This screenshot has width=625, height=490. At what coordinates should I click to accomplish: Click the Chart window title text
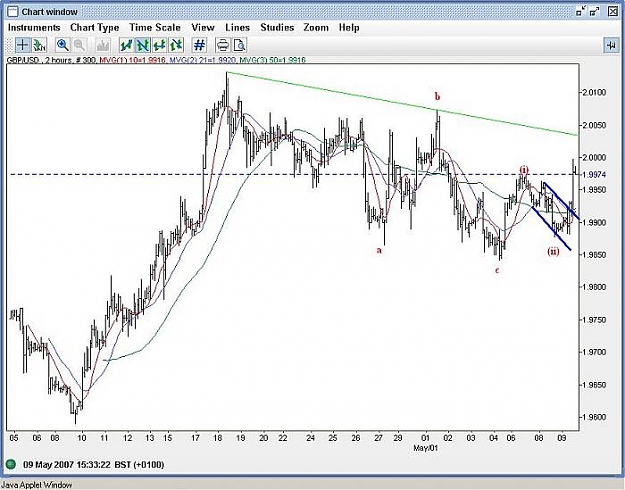[49, 12]
